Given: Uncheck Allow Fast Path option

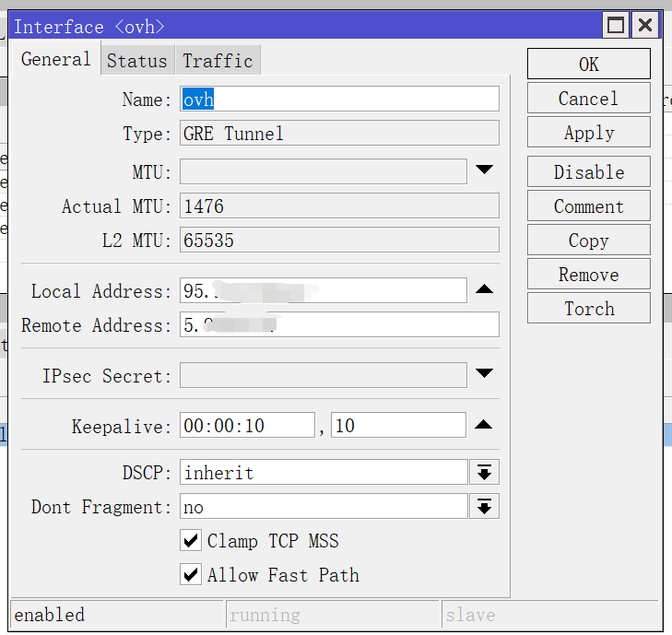Looking at the screenshot, I should (x=192, y=575).
